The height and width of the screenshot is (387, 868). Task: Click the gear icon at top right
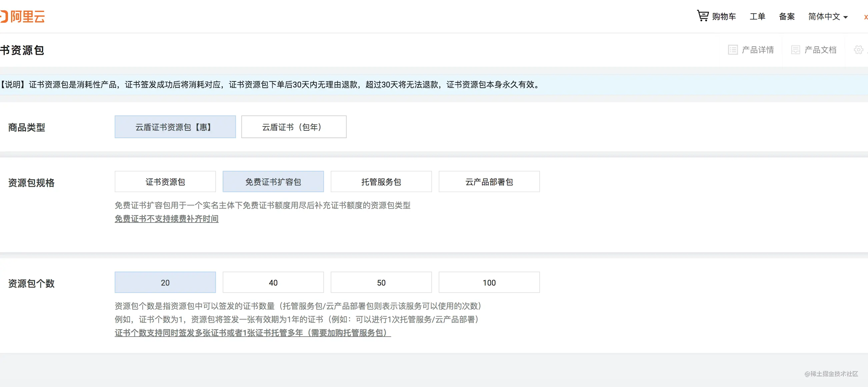click(858, 50)
